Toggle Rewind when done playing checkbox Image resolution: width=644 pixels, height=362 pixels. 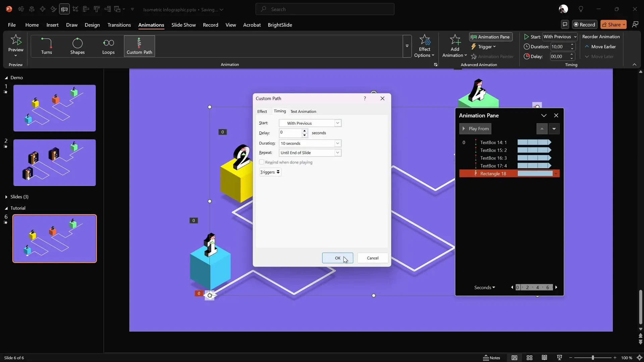(x=262, y=162)
